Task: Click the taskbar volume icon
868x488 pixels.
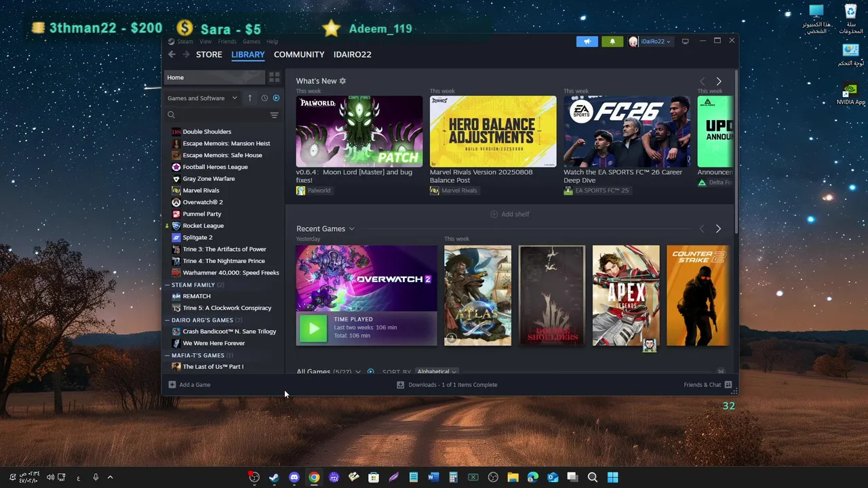Action: click(50, 477)
